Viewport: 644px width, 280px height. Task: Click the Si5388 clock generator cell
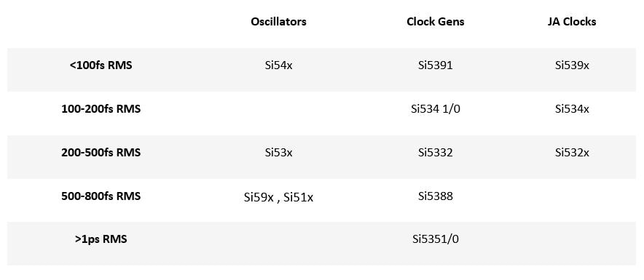pos(436,196)
